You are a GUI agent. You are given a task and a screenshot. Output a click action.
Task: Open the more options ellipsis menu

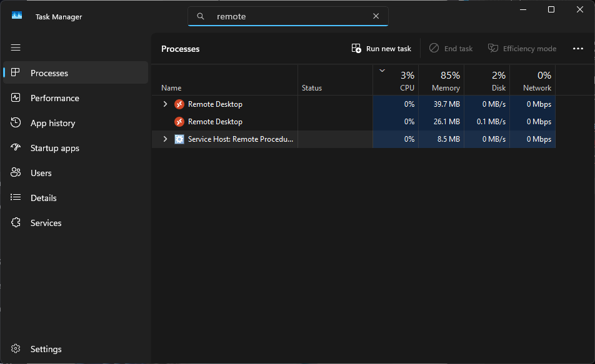click(577, 49)
